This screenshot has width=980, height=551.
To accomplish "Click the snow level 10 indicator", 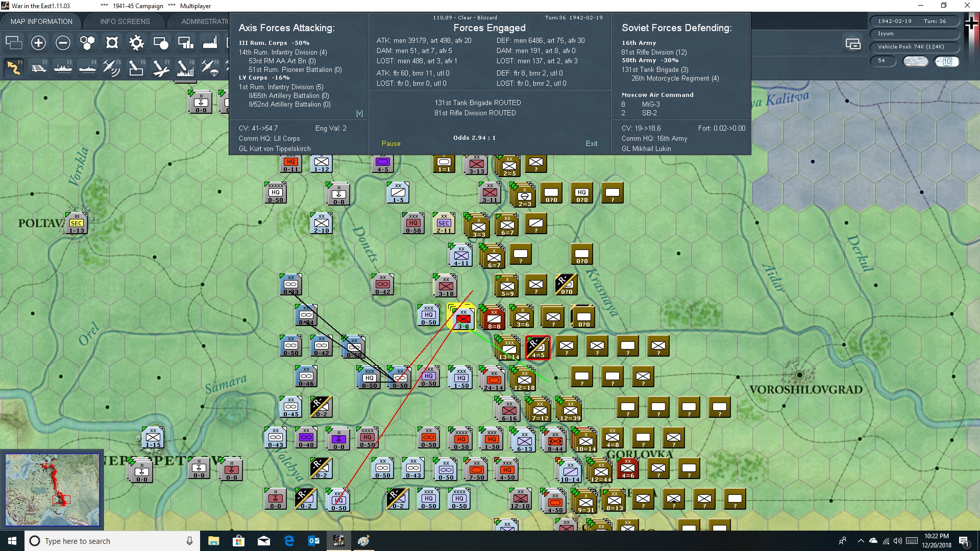I will coord(947,61).
